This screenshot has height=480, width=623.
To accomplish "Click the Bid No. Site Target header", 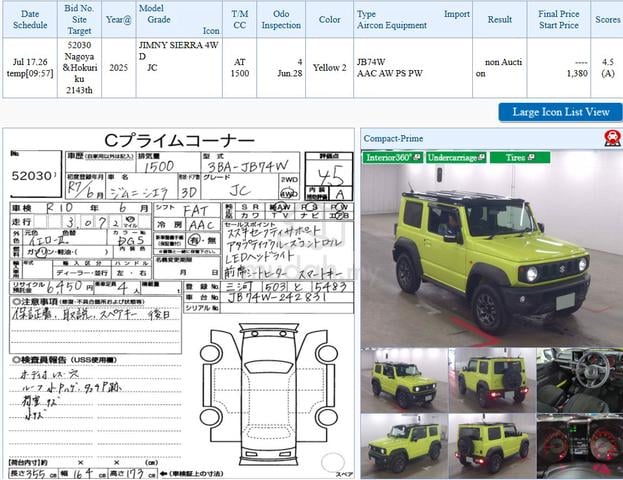I will tap(79, 19).
